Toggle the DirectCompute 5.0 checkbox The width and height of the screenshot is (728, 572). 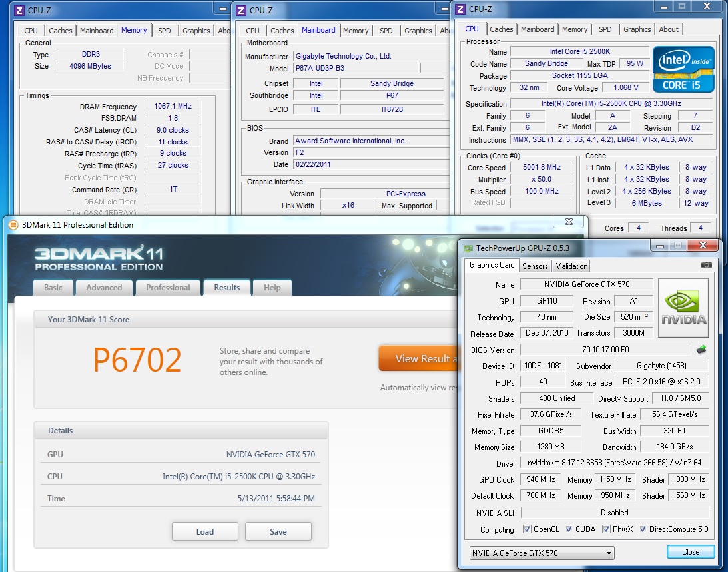643,529
